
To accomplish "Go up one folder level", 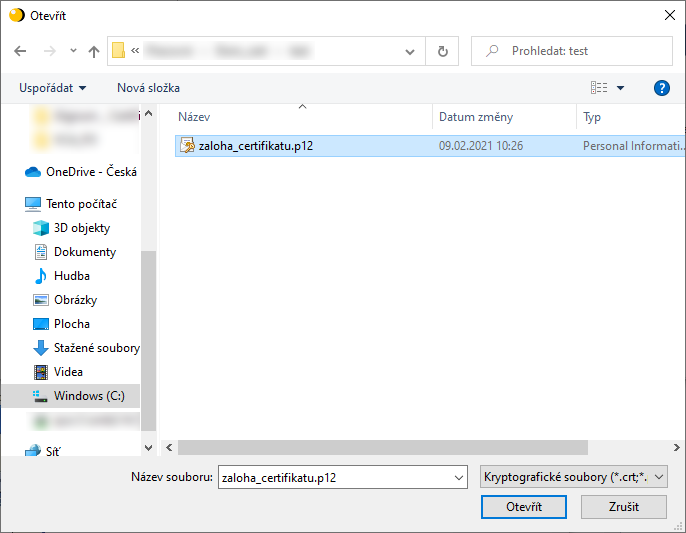I will coord(94,52).
